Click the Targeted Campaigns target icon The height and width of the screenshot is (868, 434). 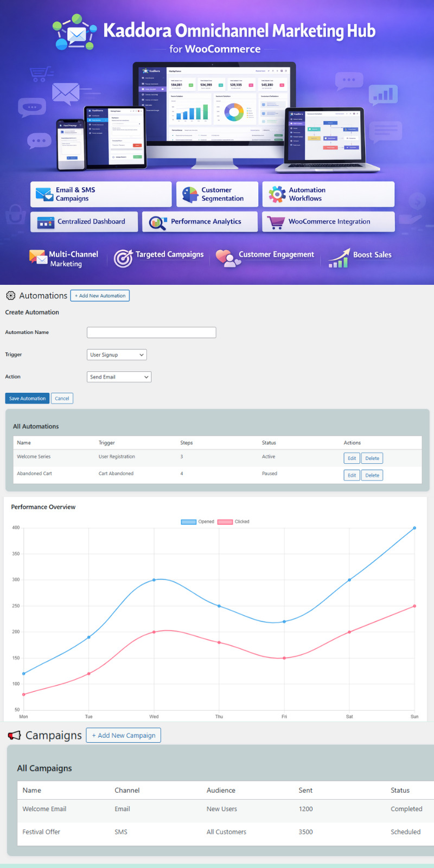click(123, 258)
